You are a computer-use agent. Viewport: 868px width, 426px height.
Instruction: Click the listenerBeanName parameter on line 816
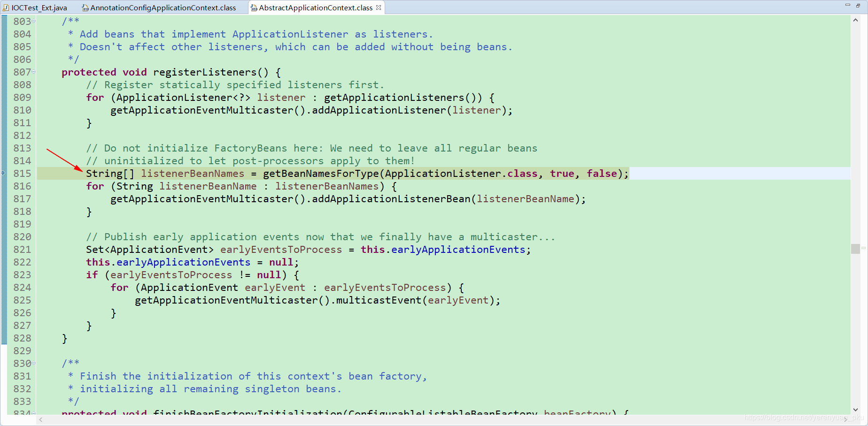(x=208, y=186)
